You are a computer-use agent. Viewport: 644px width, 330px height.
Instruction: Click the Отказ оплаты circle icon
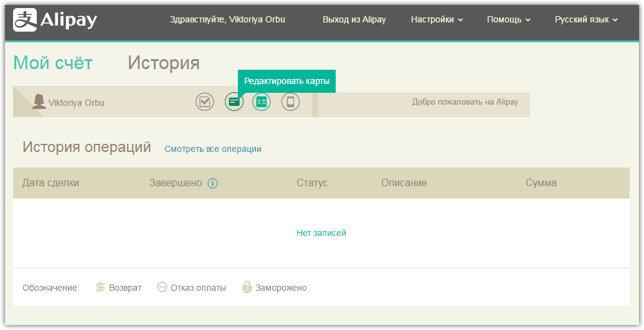coord(162,287)
